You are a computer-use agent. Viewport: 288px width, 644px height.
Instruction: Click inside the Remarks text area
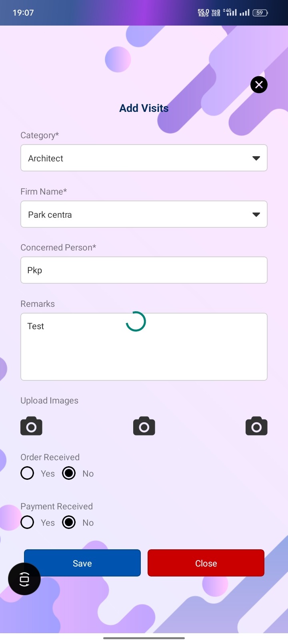144,352
